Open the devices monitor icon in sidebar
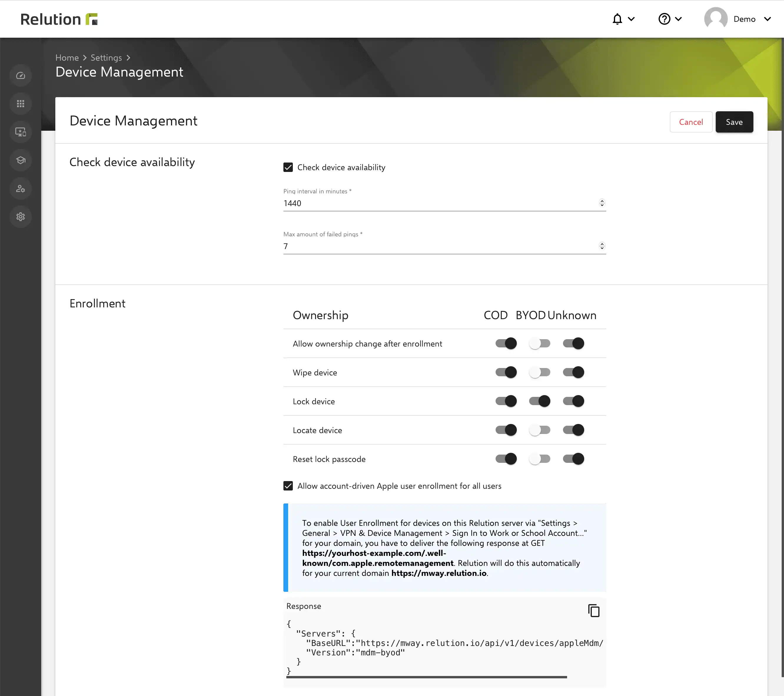This screenshot has width=784, height=696. pos(21,132)
